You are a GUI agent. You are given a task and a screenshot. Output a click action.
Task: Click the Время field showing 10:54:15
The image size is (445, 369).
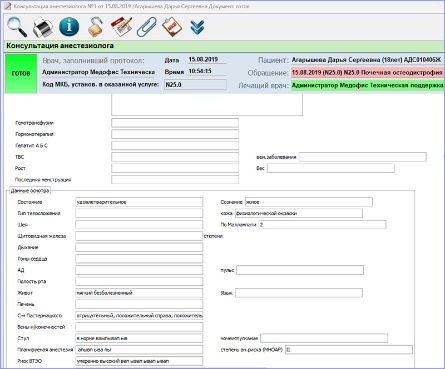pyautogui.click(x=207, y=71)
